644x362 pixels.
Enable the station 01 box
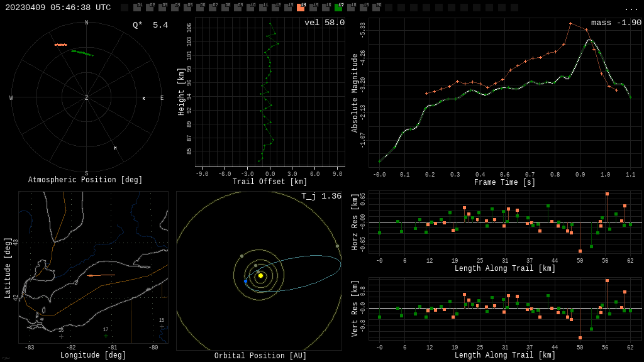tap(137, 8)
